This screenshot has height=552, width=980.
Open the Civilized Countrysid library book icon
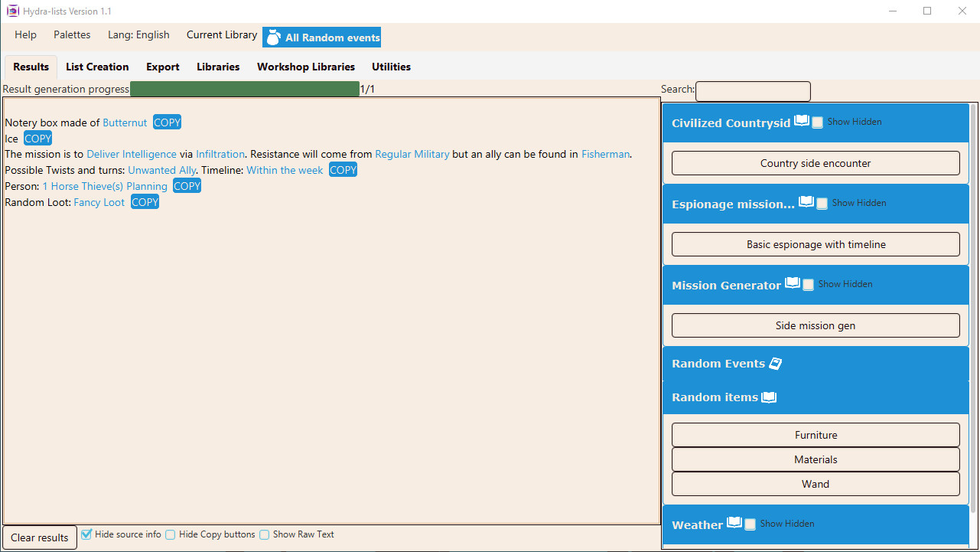pos(801,120)
